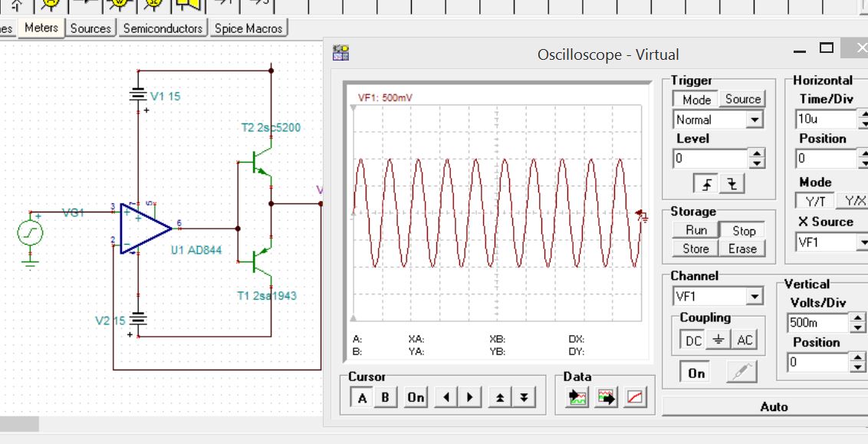
Task: Open Spice Macros component tab
Action: click(248, 28)
